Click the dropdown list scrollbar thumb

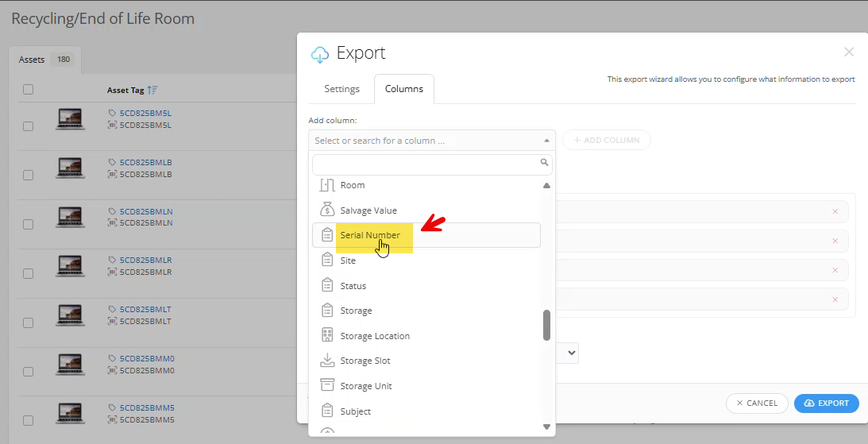pos(546,325)
